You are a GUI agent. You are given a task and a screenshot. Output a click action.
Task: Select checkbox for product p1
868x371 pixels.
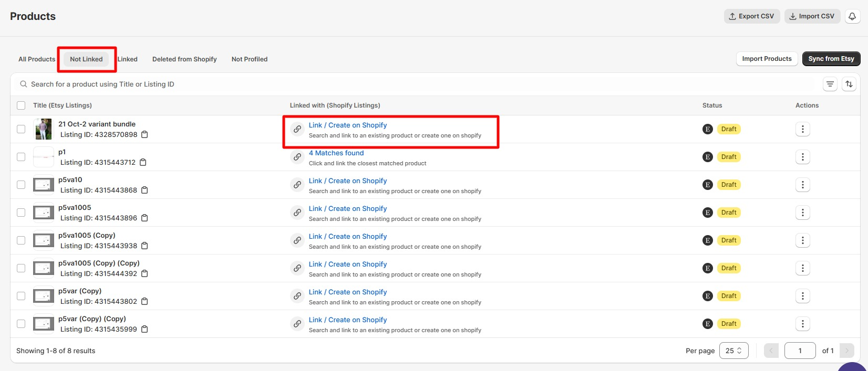coord(21,157)
